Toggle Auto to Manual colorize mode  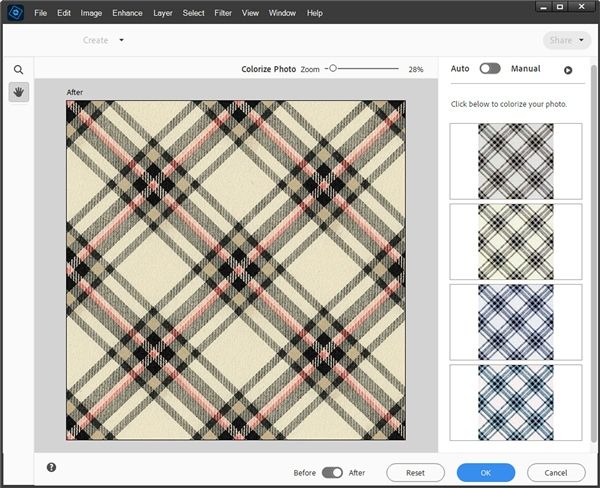point(490,69)
